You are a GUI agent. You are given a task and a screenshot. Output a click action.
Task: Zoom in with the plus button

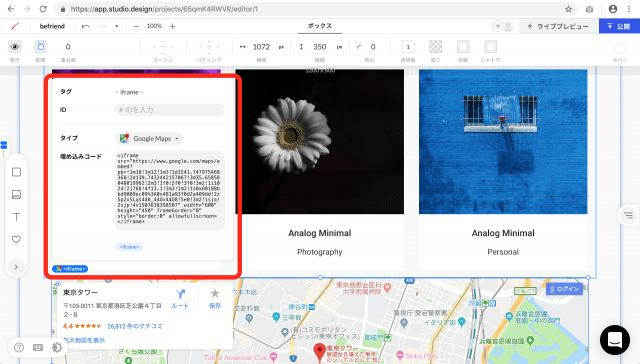click(173, 26)
